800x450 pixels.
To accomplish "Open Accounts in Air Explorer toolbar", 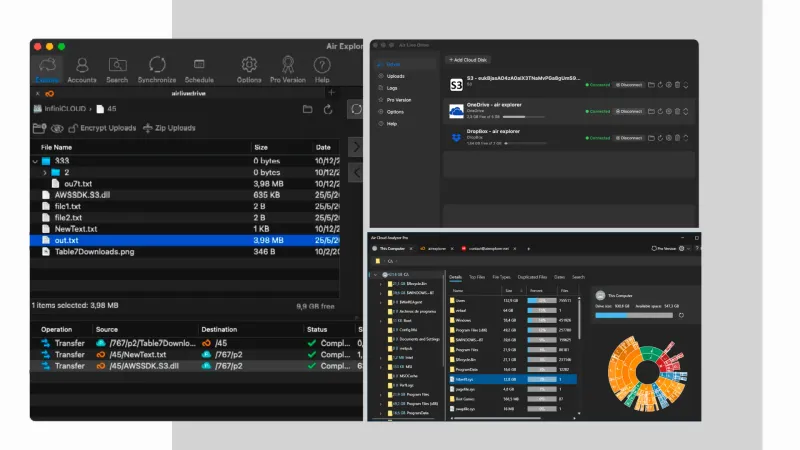I will [82, 69].
